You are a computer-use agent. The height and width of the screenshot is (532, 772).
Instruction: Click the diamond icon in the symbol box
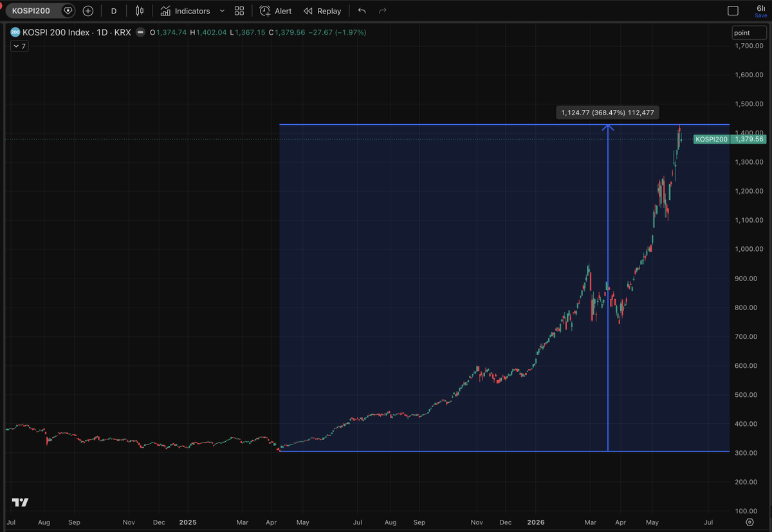67,11
